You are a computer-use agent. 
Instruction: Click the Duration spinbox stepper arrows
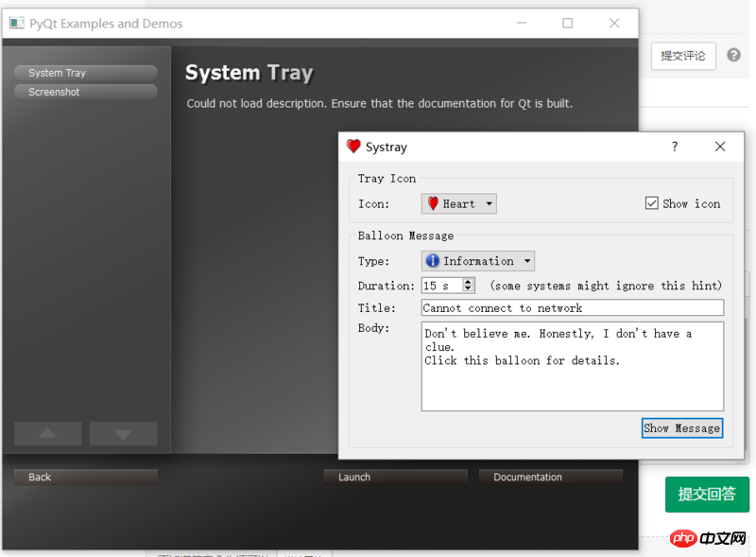click(x=469, y=286)
